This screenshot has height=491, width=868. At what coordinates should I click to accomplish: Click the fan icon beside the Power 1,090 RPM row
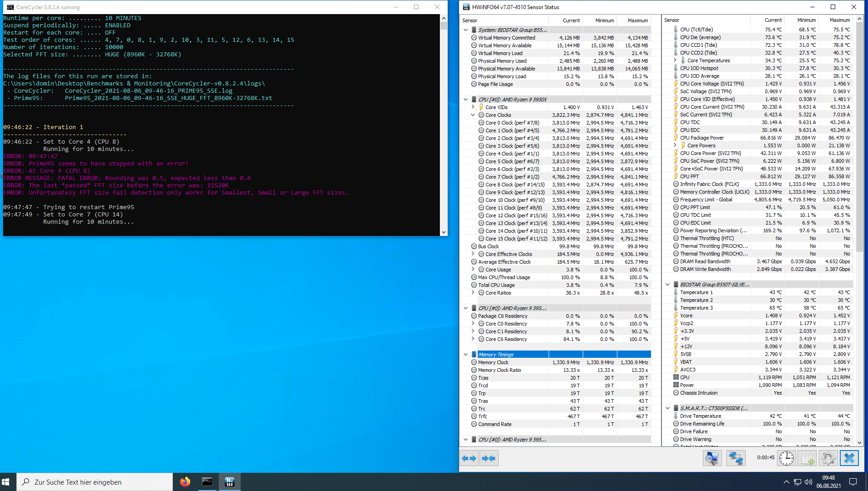[x=676, y=385]
